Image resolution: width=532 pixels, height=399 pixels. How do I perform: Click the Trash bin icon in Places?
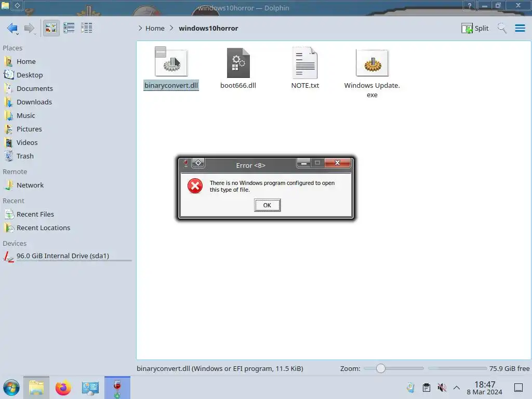tap(9, 156)
